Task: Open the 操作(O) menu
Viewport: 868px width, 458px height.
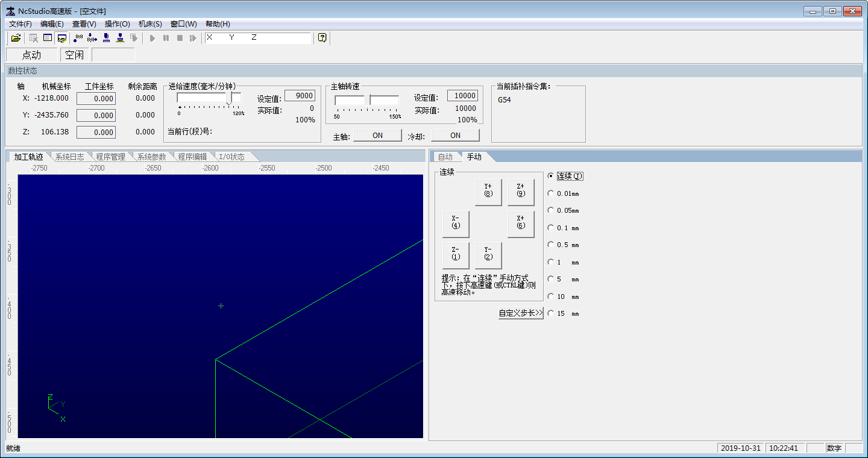Action: 118,24
